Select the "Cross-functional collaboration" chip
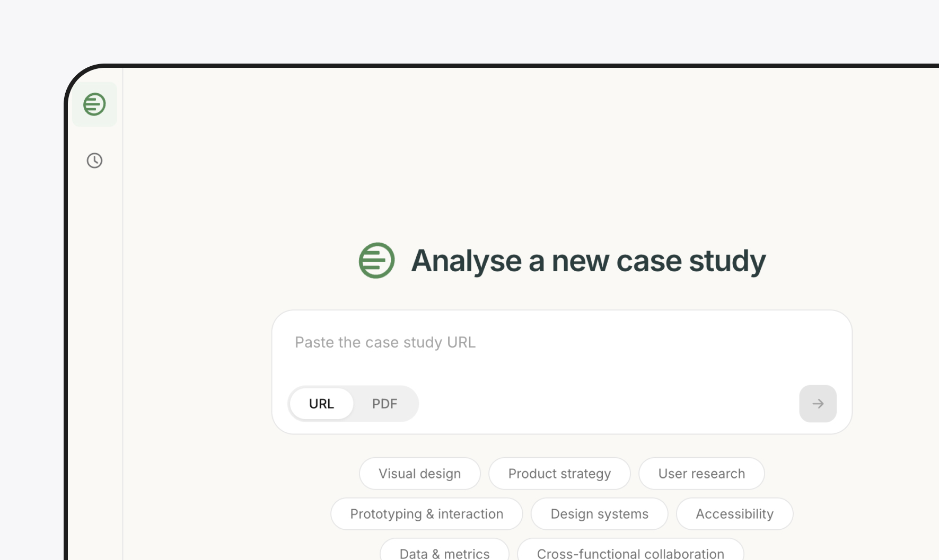939x560 pixels. (629, 552)
